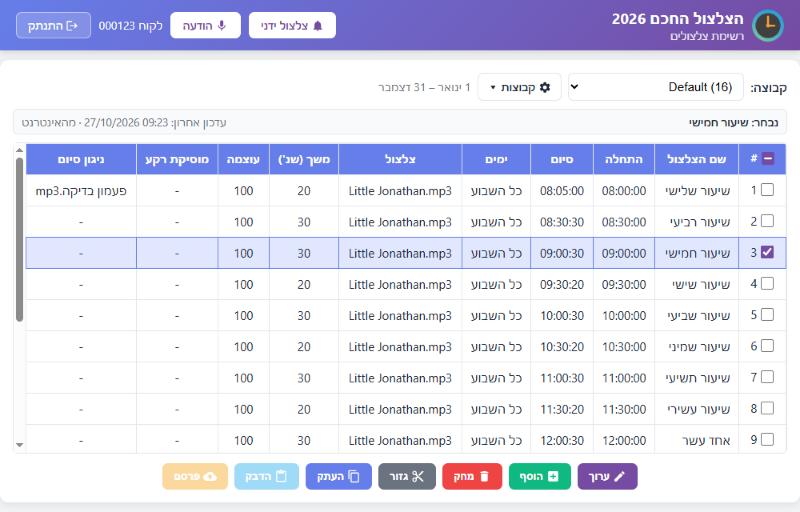This screenshot has width=800, height=512.
Task: Click start time 08:00:00 in row 1
Action: pyautogui.click(x=623, y=191)
